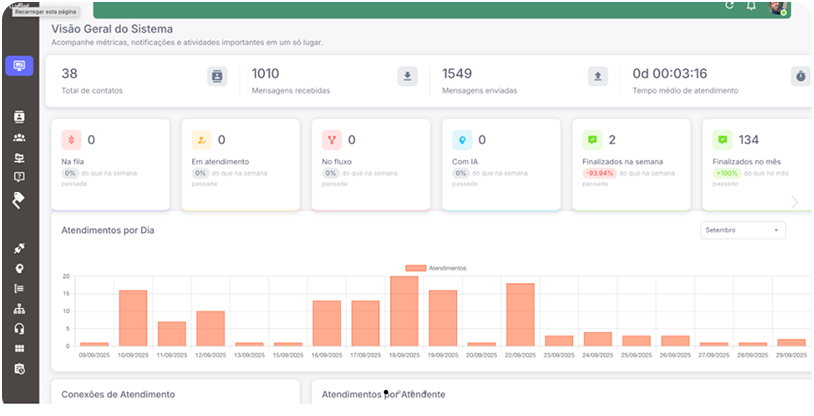Toggle the Atendimentos legend swatch in chart
Image resolution: width=814 pixels, height=416 pixels.
tap(415, 268)
